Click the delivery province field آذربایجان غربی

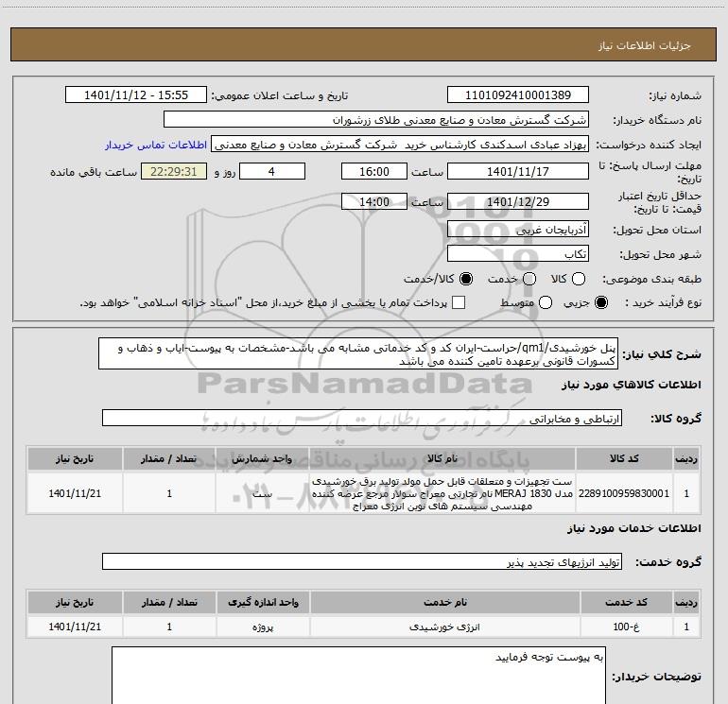[x=518, y=230]
